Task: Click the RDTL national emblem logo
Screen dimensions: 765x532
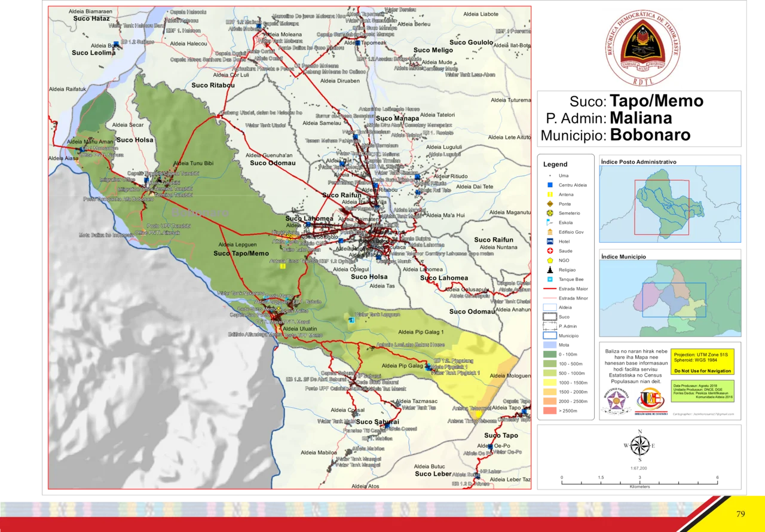Action: coord(642,47)
